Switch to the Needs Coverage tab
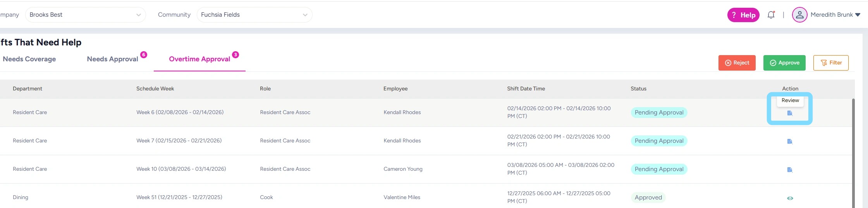The image size is (868, 208). tap(29, 59)
